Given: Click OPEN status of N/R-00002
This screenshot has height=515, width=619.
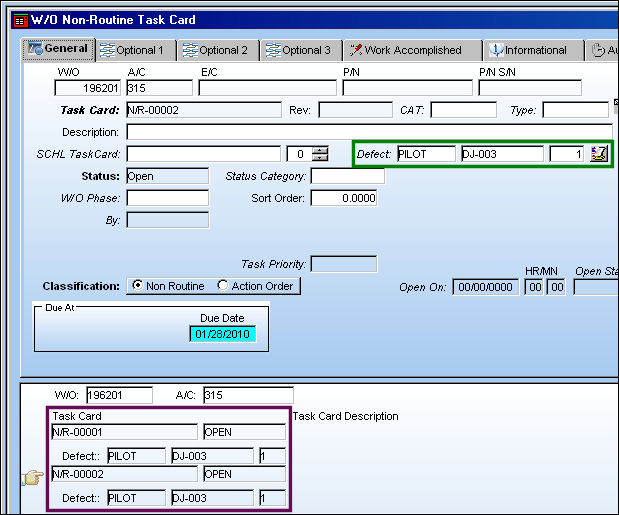Looking at the screenshot, I should [244, 474].
